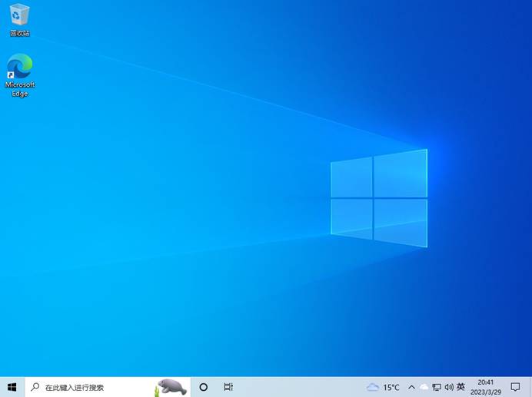Click the Windows logo on the wallpaper
Image resolution: width=532 pixels, height=397 pixels.
click(x=379, y=198)
